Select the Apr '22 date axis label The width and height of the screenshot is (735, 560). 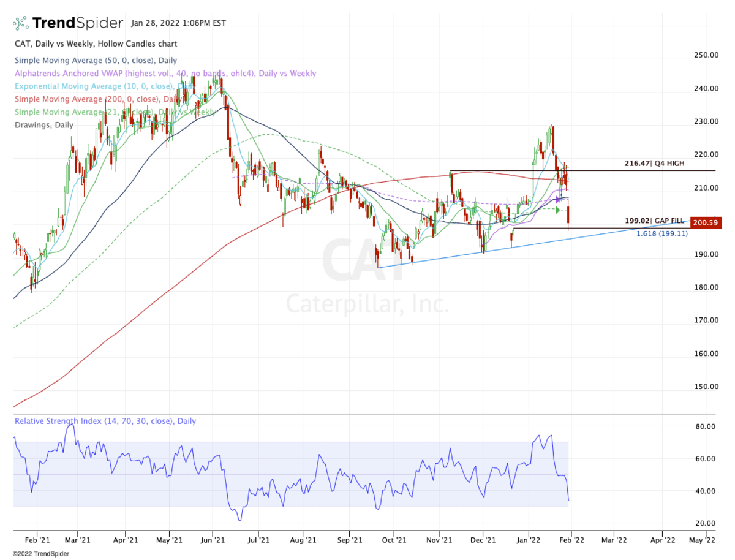pos(662,540)
